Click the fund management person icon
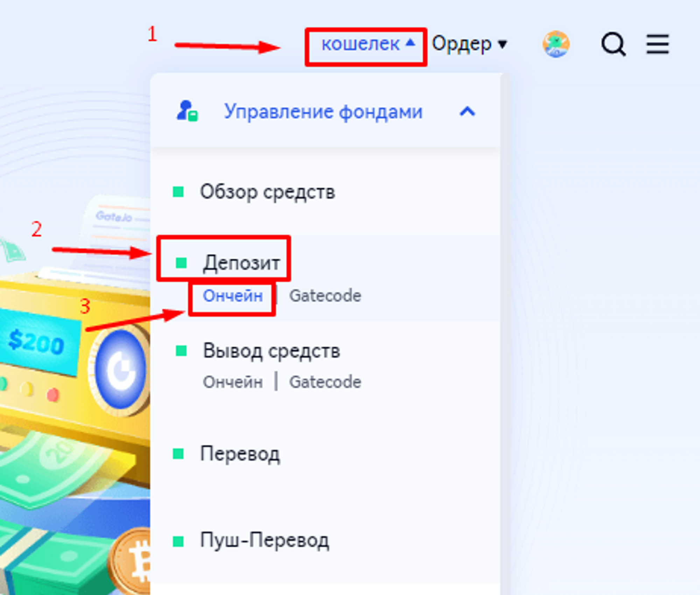Screen dimensions: 700x595 (187, 111)
